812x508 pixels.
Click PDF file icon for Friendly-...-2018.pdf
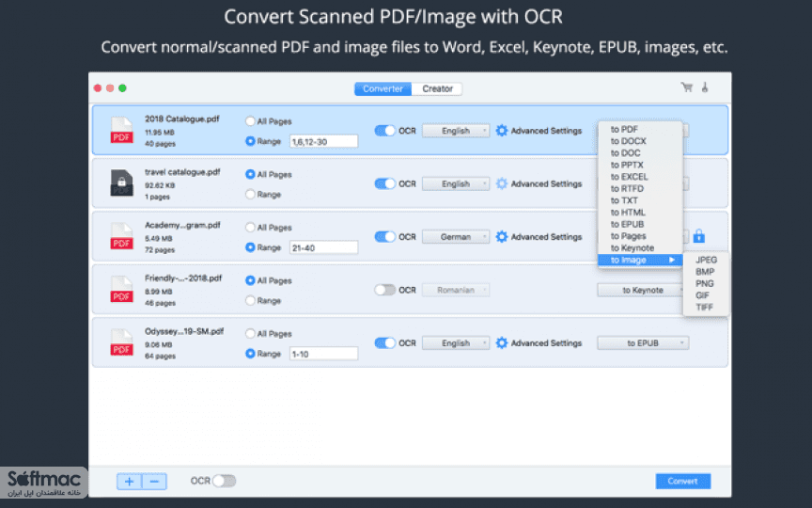(121, 289)
